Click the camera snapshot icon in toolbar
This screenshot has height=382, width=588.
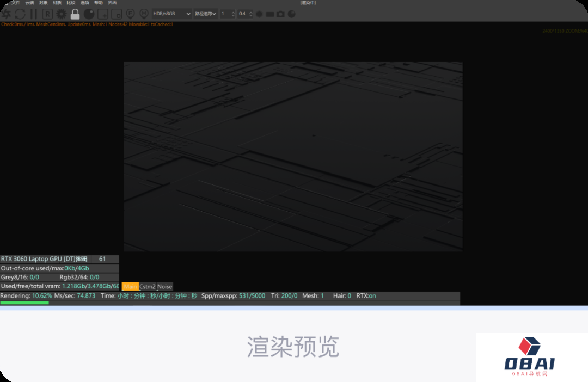tap(280, 14)
